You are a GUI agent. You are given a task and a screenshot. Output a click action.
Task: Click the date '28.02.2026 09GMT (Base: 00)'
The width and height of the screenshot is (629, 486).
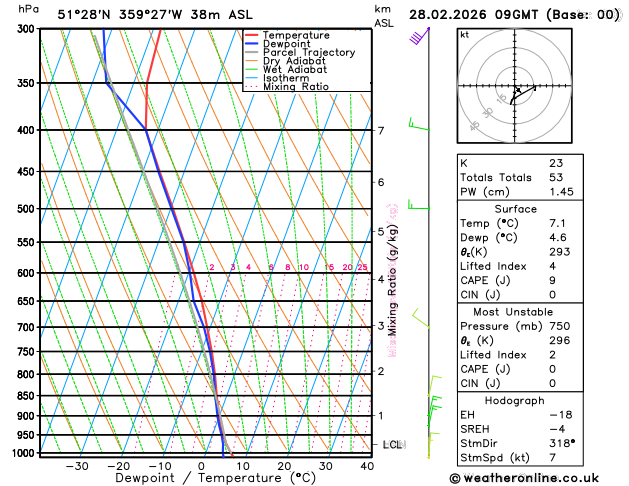tap(515, 15)
